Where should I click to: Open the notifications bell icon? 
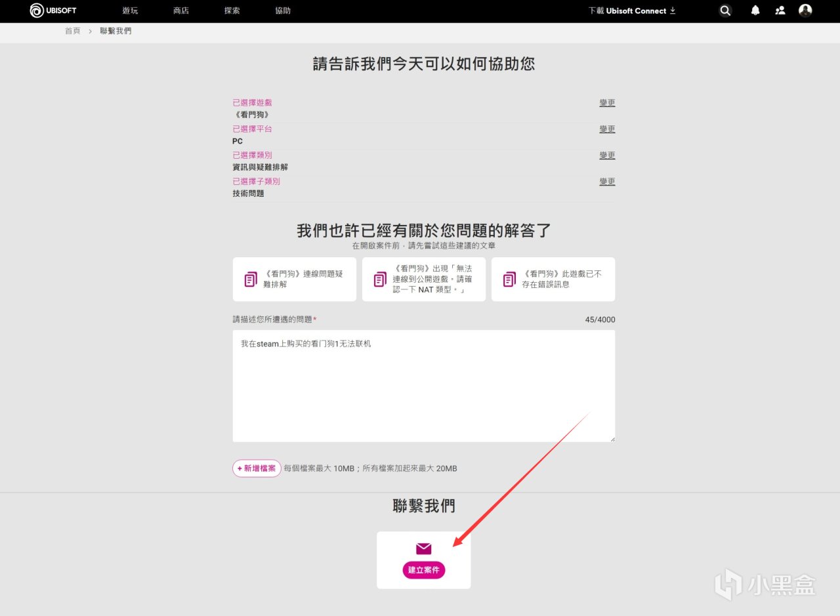coord(755,10)
